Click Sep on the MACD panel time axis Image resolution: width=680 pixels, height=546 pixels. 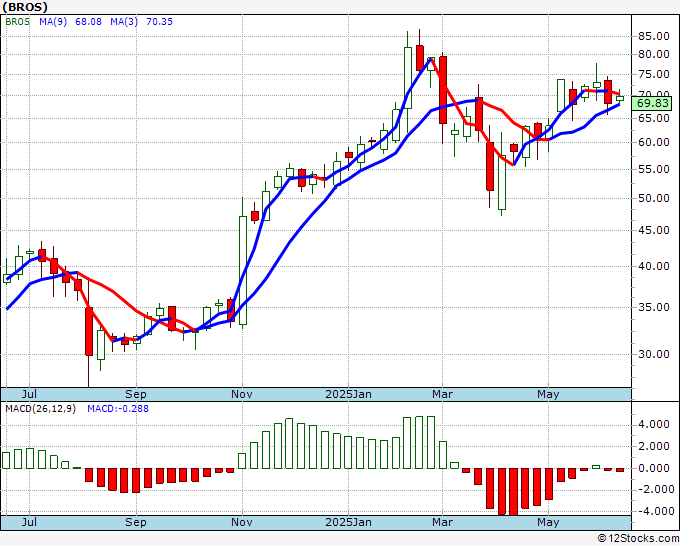pyautogui.click(x=136, y=522)
